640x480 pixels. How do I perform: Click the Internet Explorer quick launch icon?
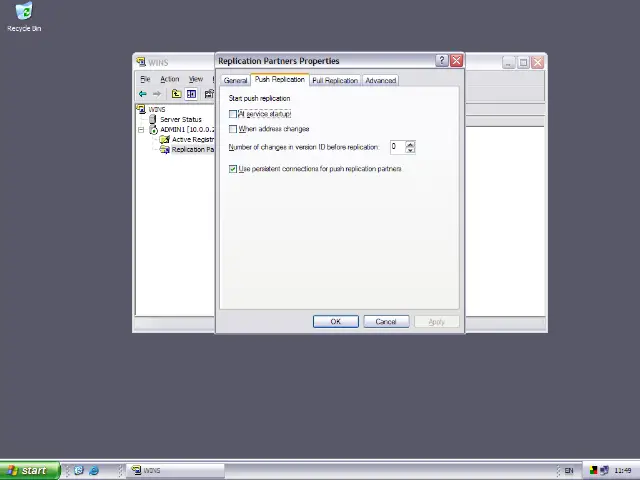tap(94, 470)
